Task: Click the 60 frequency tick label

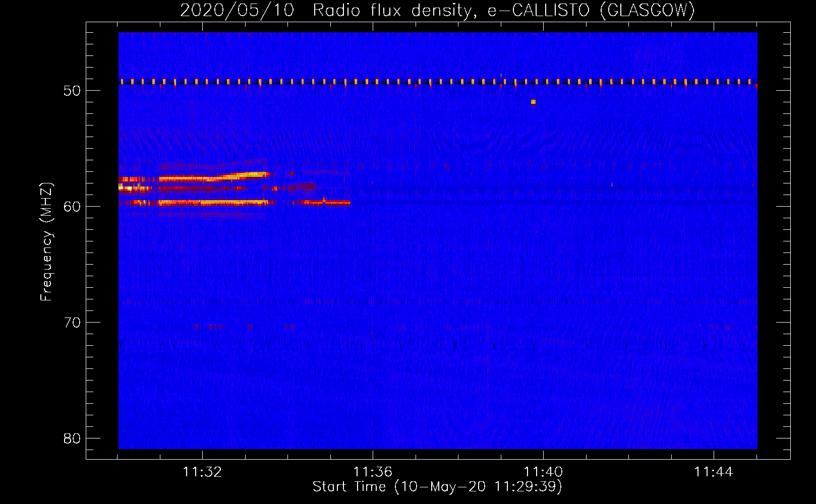Action: pyautogui.click(x=72, y=207)
